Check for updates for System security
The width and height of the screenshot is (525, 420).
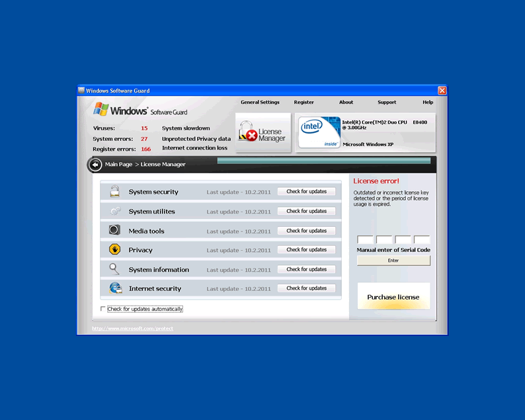(306, 192)
